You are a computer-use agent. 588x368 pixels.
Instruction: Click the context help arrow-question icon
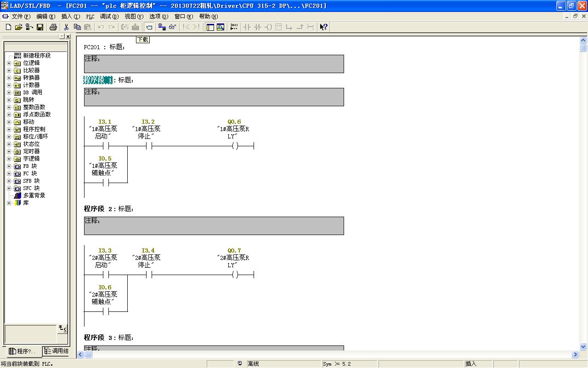click(x=324, y=27)
